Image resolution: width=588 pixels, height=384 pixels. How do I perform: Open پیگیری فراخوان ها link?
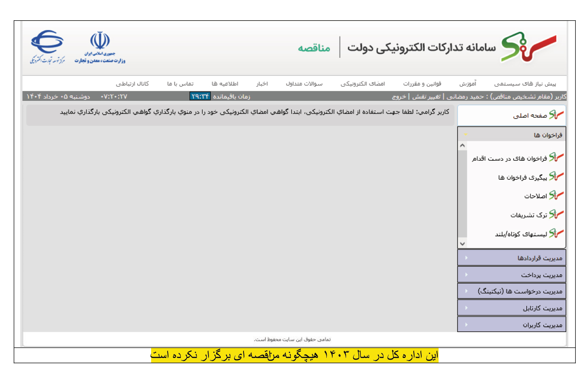(x=523, y=177)
